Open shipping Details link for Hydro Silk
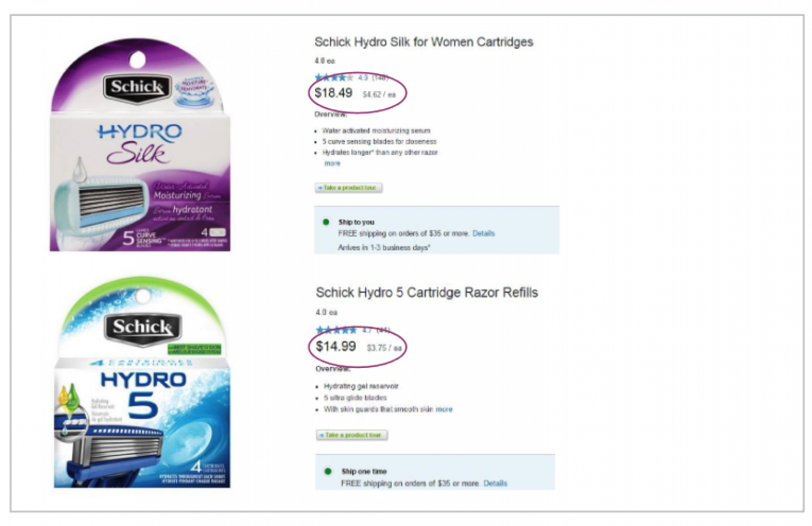The height and width of the screenshot is (526, 812). 484,233
